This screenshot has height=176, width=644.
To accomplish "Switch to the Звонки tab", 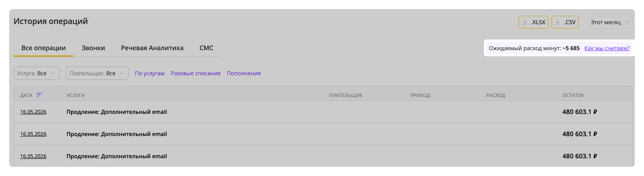I will click(93, 48).
